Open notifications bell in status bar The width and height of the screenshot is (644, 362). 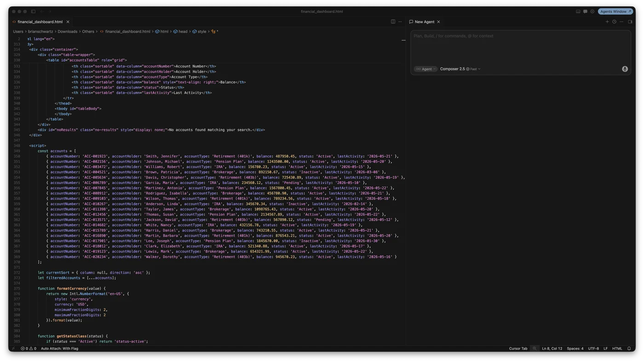[629, 349]
